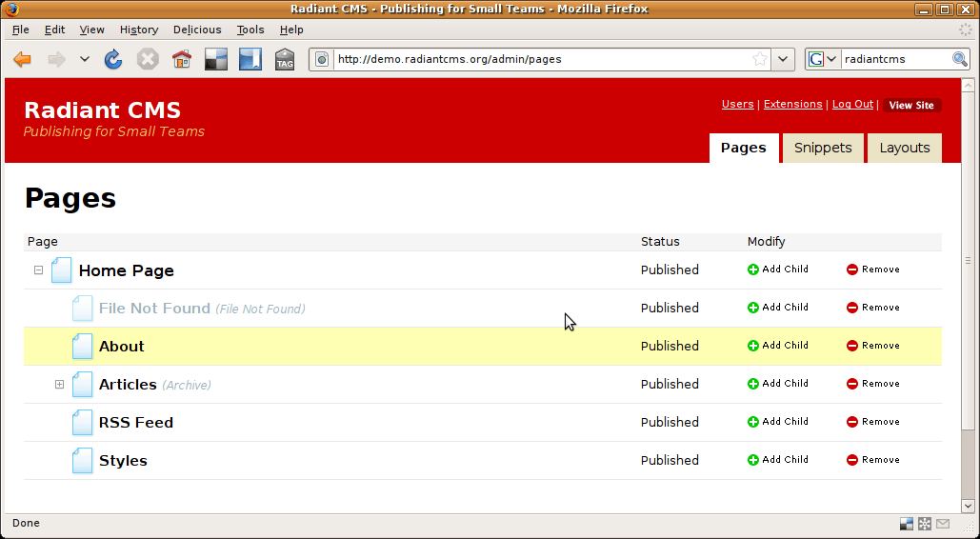Click the radiantcms search box
Screen dimensions: 980x539
(895, 59)
